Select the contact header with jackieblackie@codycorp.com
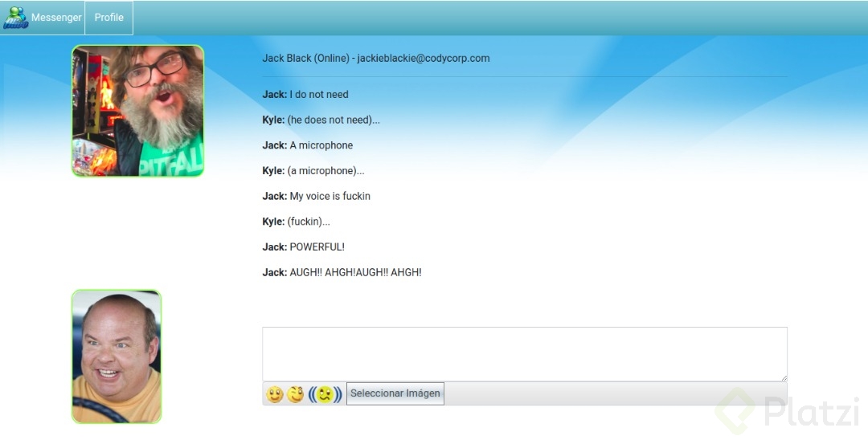Viewport: 868px width, 440px height. [x=376, y=58]
